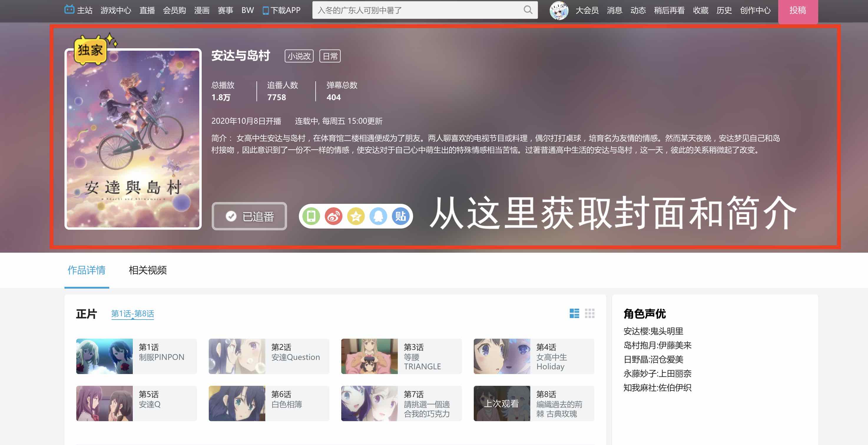Select the 作品详情 tab
The image size is (868, 445).
[x=87, y=270]
